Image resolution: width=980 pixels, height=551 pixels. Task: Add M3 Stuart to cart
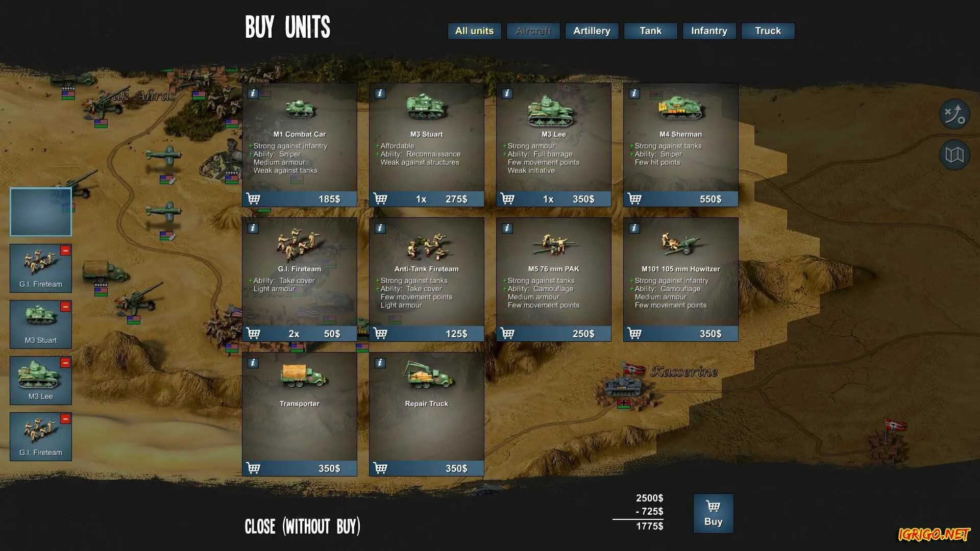pyautogui.click(x=380, y=198)
